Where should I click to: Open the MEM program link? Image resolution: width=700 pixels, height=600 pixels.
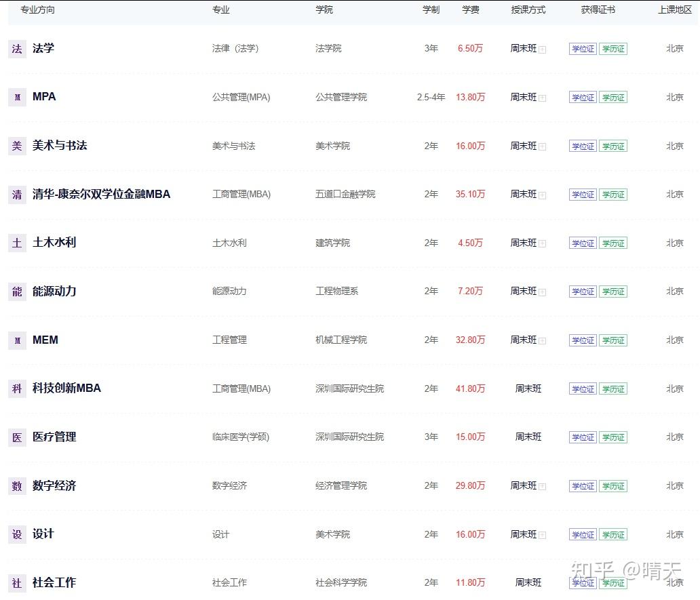[45, 340]
